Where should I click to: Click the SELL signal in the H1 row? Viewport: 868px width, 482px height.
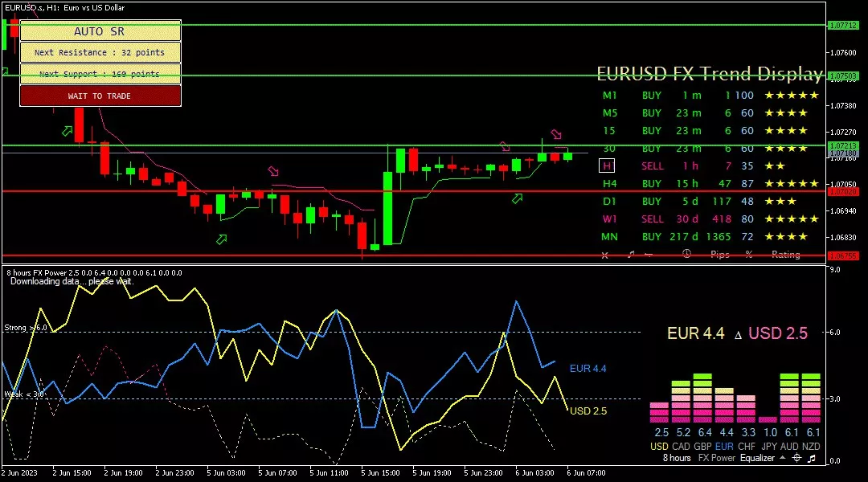tap(652, 166)
